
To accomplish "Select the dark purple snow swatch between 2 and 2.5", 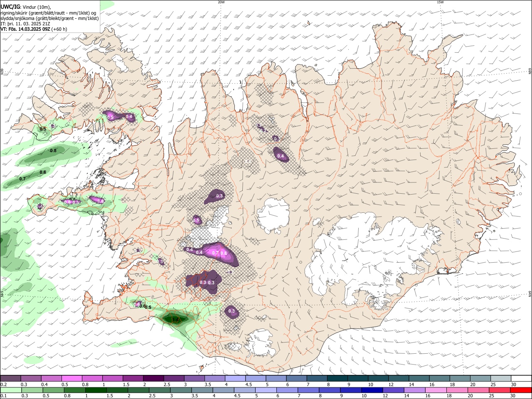I will [x=153, y=378].
